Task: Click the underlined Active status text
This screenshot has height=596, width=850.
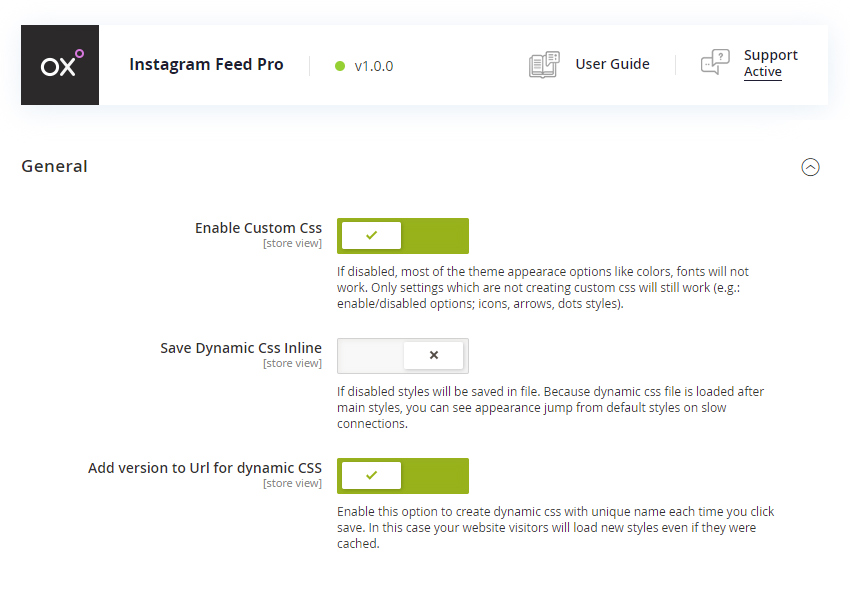Action: coord(763,72)
